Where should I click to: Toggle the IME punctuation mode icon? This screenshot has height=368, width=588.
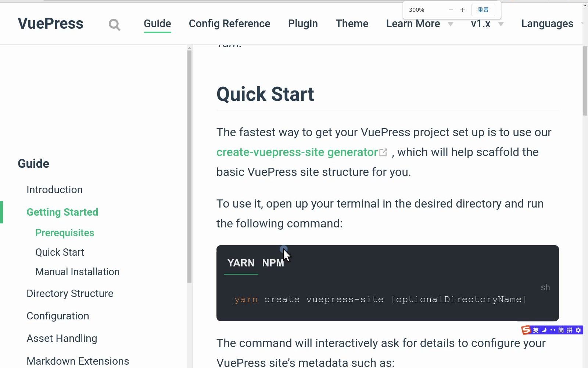pyautogui.click(x=552, y=330)
